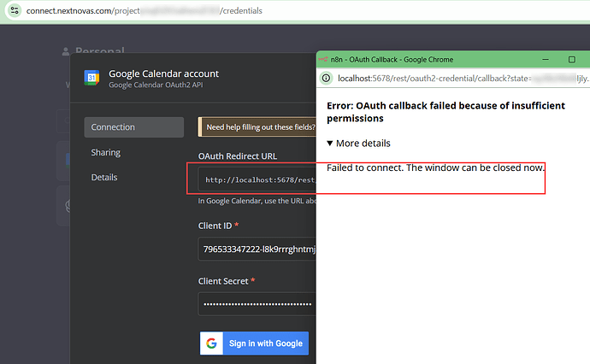
Task: Click 'Failed to connect' message text
Action: (435, 167)
